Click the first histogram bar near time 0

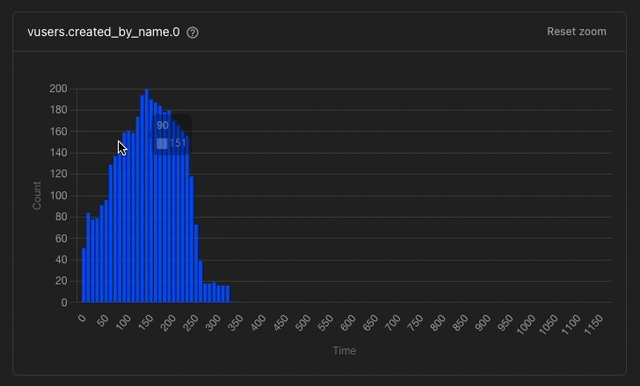(x=84, y=275)
